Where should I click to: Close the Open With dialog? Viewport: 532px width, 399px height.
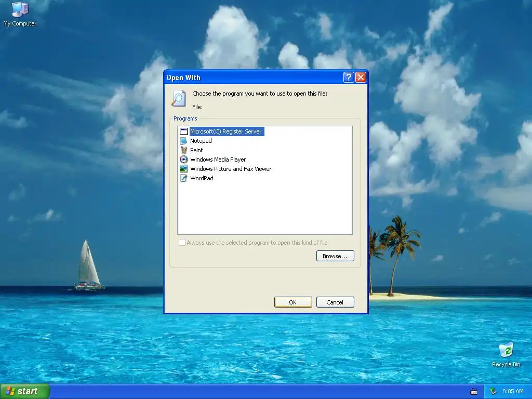pyautogui.click(x=361, y=77)
